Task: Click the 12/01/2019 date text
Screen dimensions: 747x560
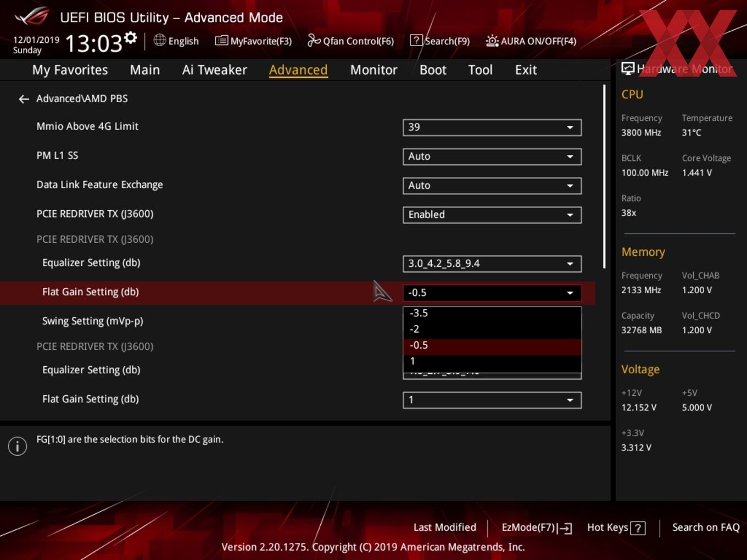Action: 36,40
